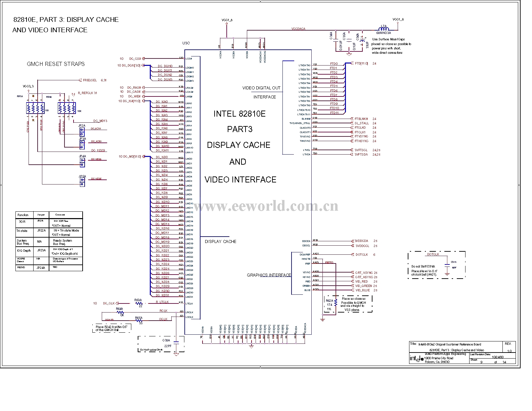Select the R64A 0K resistor
Viewport: 532px width, 411px height.
[120, 312]
